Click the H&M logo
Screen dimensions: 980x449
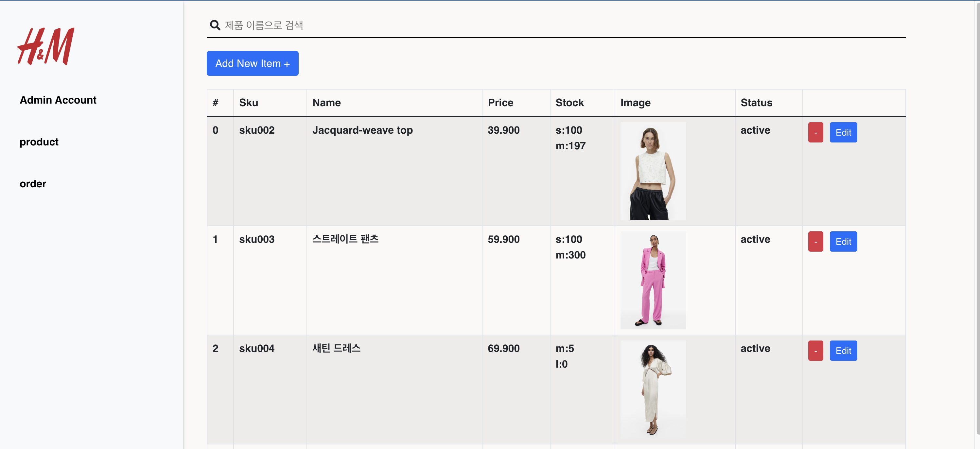pos(46,46)
